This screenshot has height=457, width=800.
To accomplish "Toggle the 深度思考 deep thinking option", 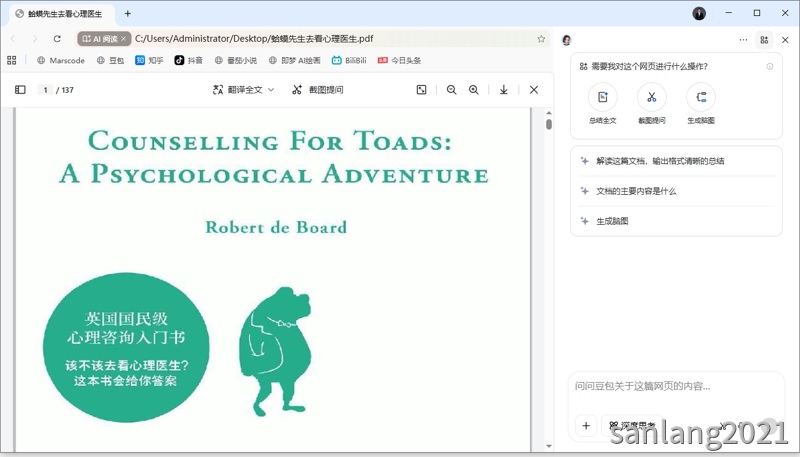I will (632, 425).
